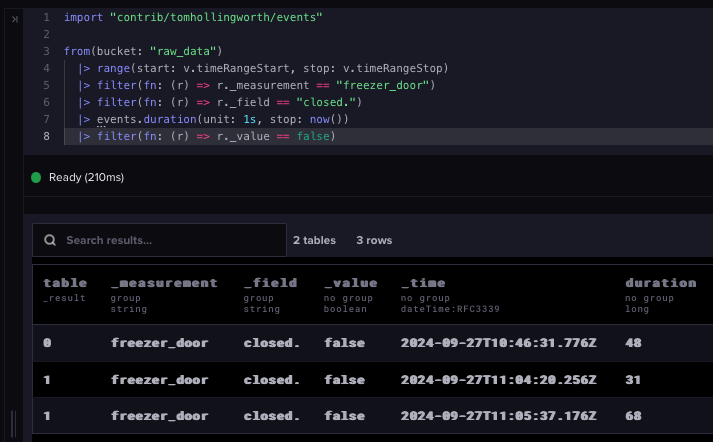Click line number 8 in the gutter
This screenshot has width=713, height=442.
click(x=46, y=136)
